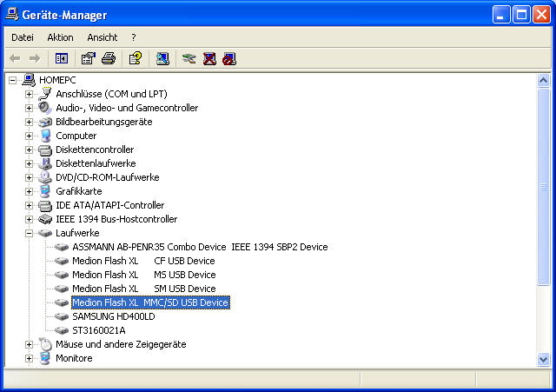Select Medion Flash XL MS USB Device

click(144, 275)
